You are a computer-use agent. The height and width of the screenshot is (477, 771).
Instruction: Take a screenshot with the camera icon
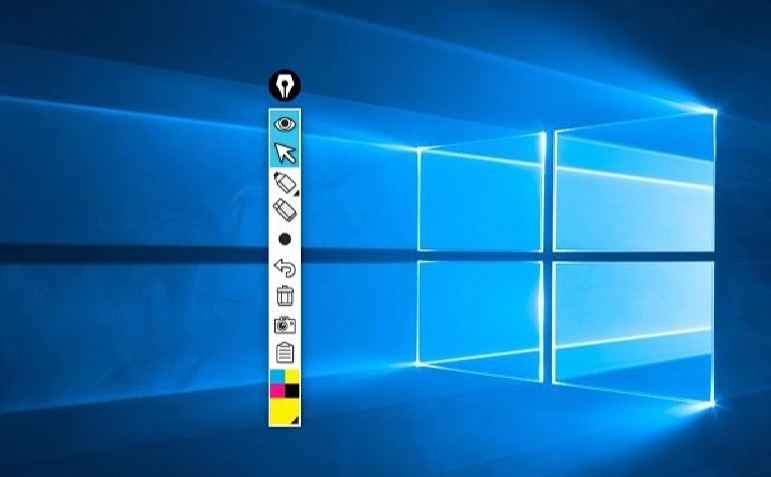[x=285, y=324]
